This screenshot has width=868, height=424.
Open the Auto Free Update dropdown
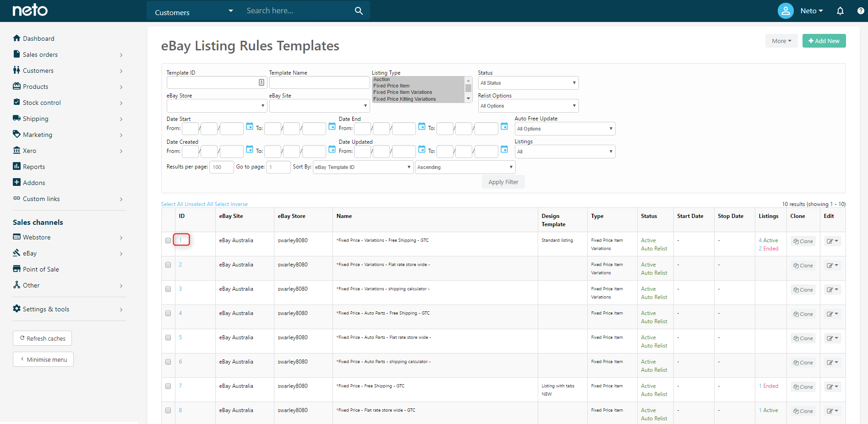565,129
